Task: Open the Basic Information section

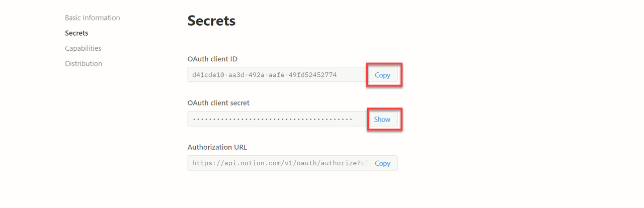Action: click(92, 18)
